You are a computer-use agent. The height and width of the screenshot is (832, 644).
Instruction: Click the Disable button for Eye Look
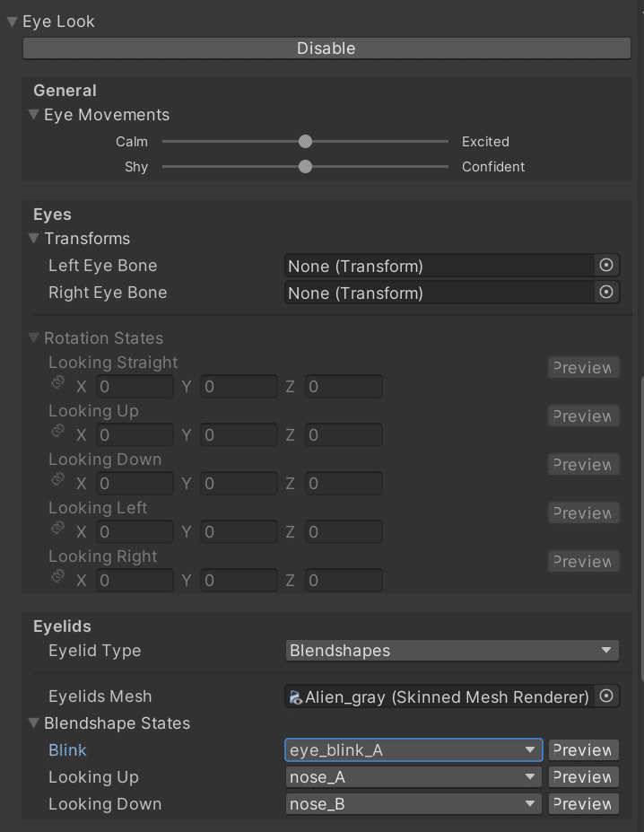pos(326,48)
